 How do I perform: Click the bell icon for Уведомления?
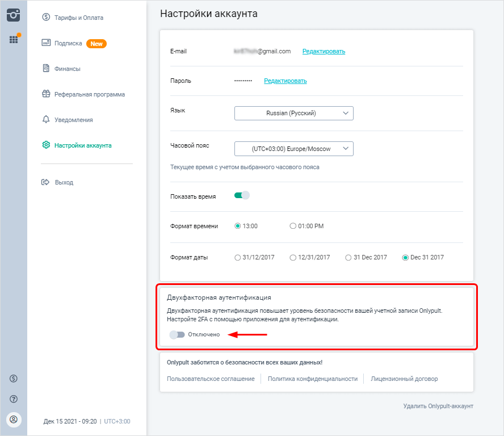click(47, 120)
